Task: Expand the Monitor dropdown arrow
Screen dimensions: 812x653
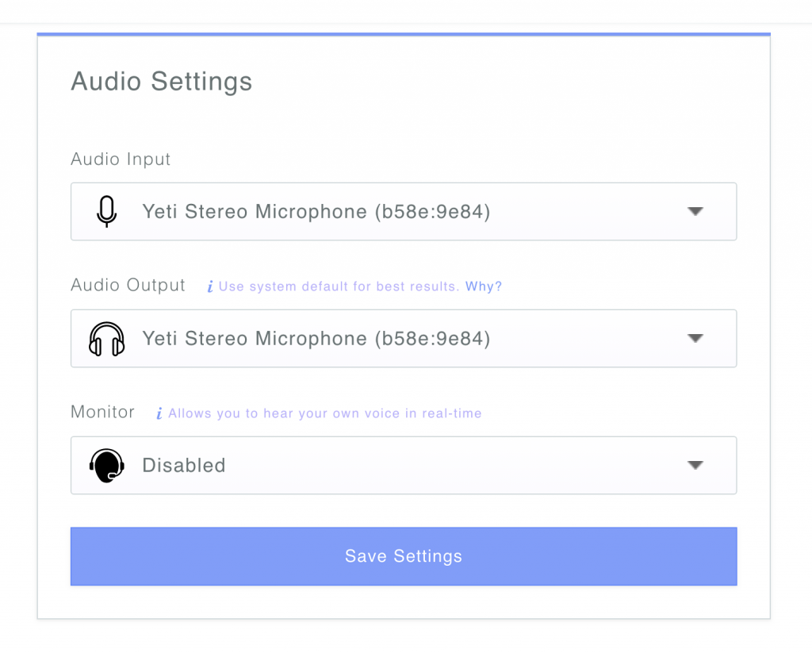Action: click(695, 466)
